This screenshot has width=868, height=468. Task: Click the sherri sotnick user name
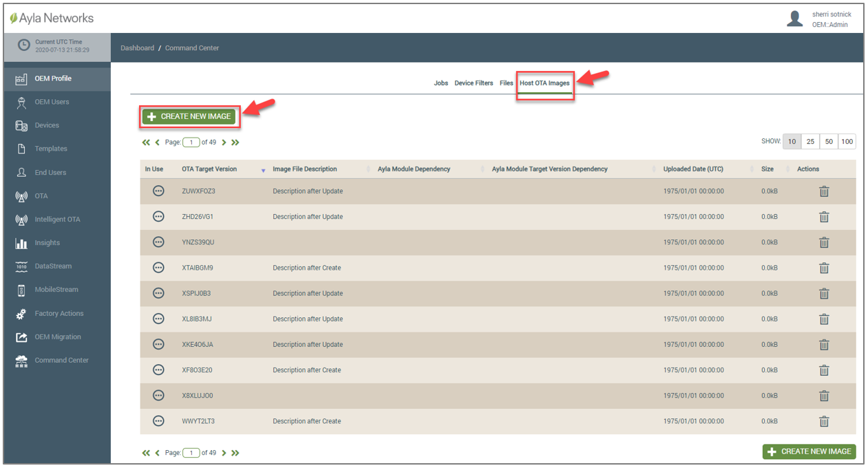830,14
